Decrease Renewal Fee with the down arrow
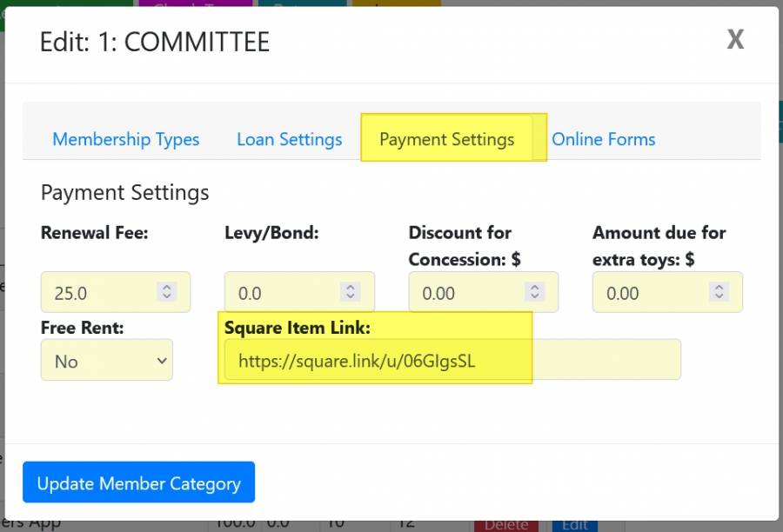783x532 pixels. (167, 297)
